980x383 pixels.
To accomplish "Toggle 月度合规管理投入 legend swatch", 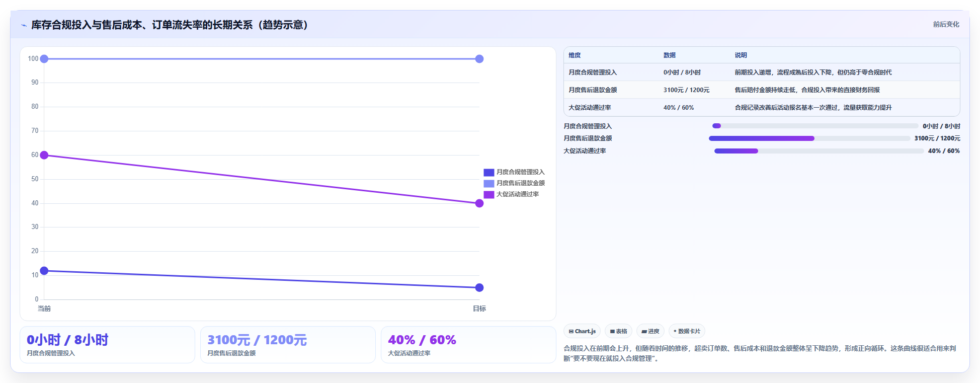I will (x=488, y=172).
